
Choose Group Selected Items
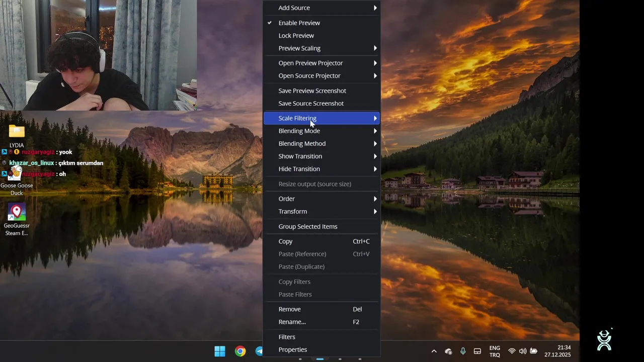pyautogui.click(x=322, y=226)
